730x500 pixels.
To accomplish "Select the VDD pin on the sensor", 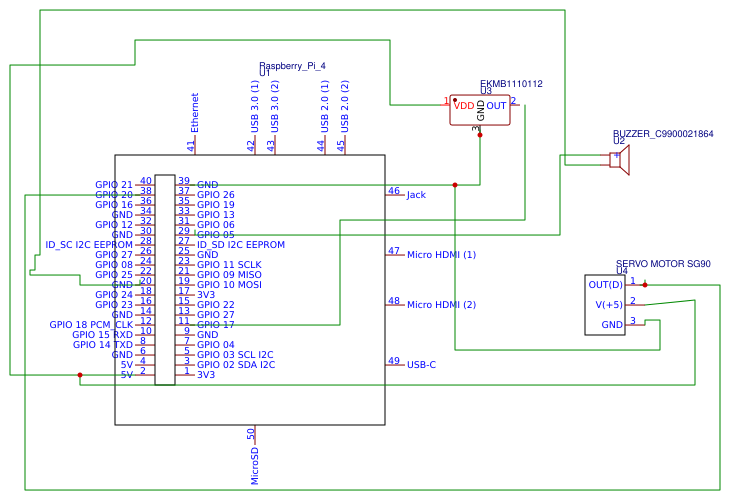I will (x=464, y=106).
